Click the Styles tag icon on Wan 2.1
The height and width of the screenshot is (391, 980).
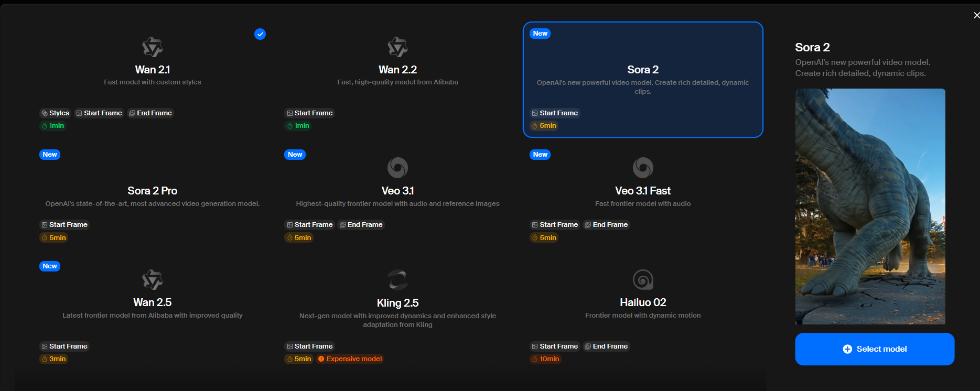click(45, 113)
